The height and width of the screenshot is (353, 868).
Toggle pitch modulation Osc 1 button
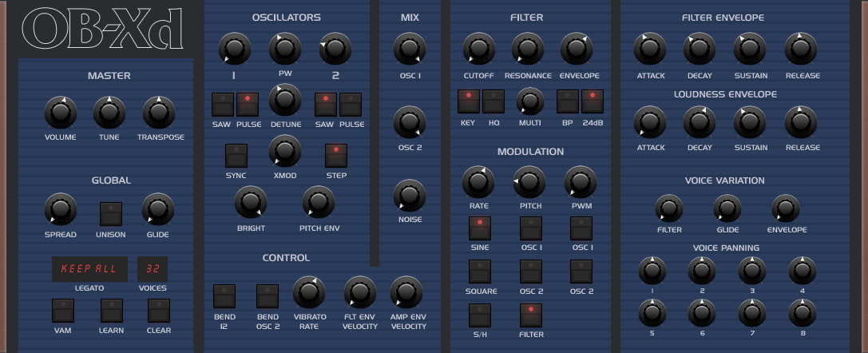coord(530,228)
